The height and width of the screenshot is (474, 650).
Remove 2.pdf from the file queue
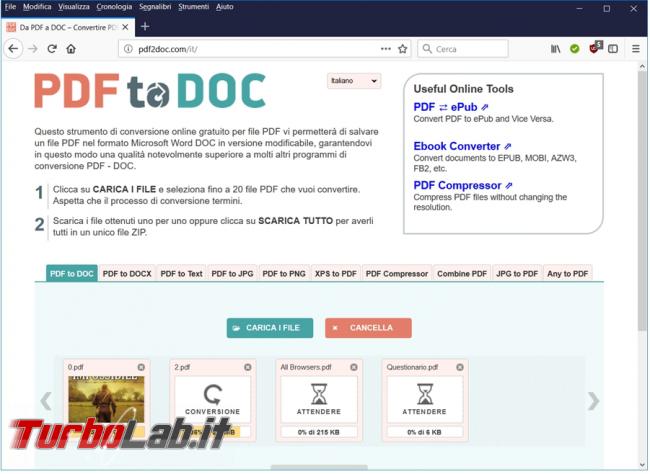247,367
